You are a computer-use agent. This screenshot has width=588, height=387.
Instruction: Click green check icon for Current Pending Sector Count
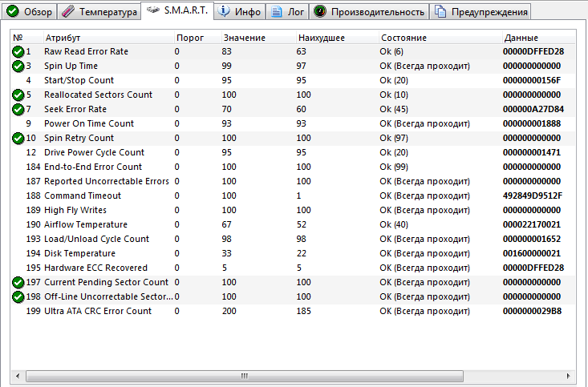pos(18,283)
